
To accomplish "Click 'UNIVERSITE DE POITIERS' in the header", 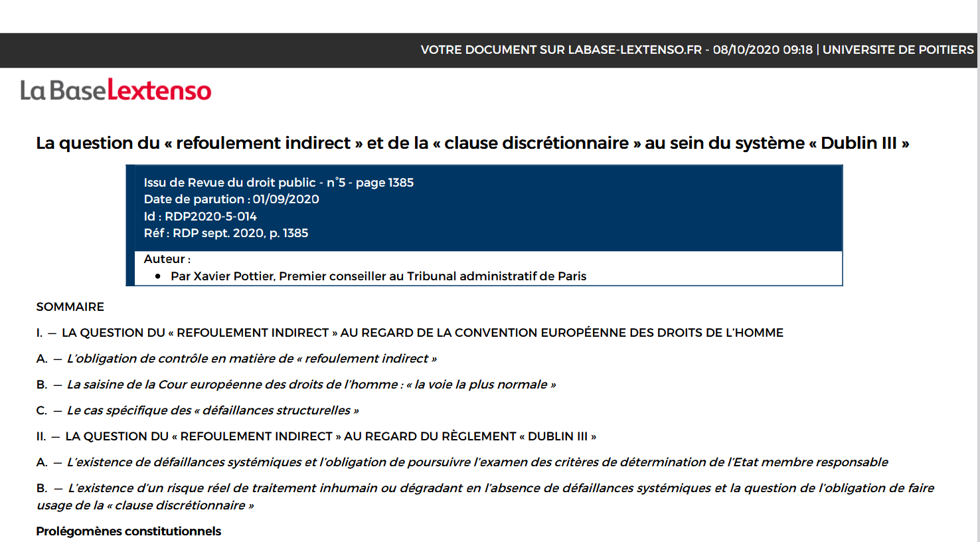I will tap(898, 50).
